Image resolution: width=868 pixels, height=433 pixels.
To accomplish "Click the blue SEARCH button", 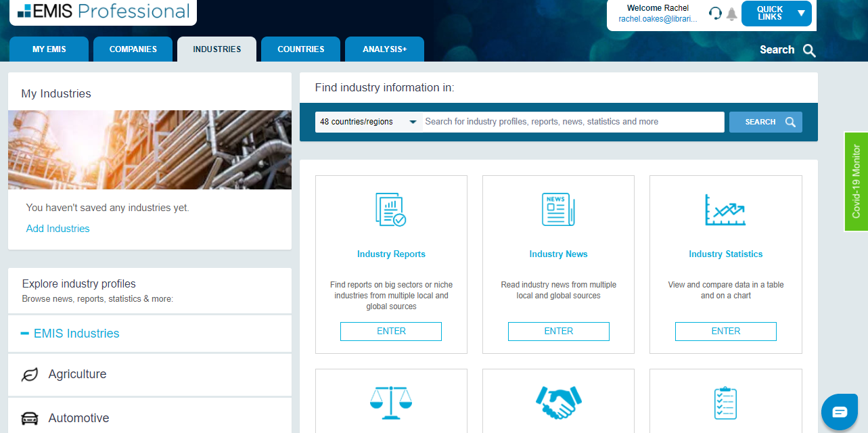I will [x=765, y=122].
